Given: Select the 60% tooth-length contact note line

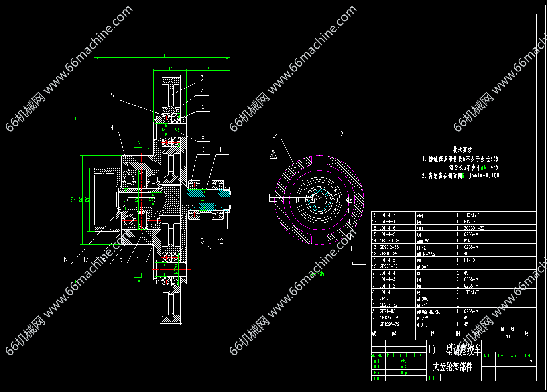Looking at the screenshot, I should click(x=460, y=159).
